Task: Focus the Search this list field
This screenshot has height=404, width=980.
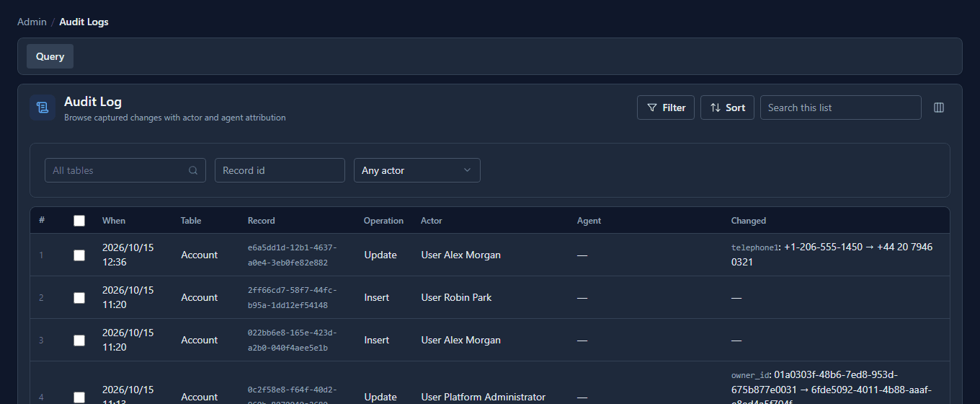Action: 840,107
